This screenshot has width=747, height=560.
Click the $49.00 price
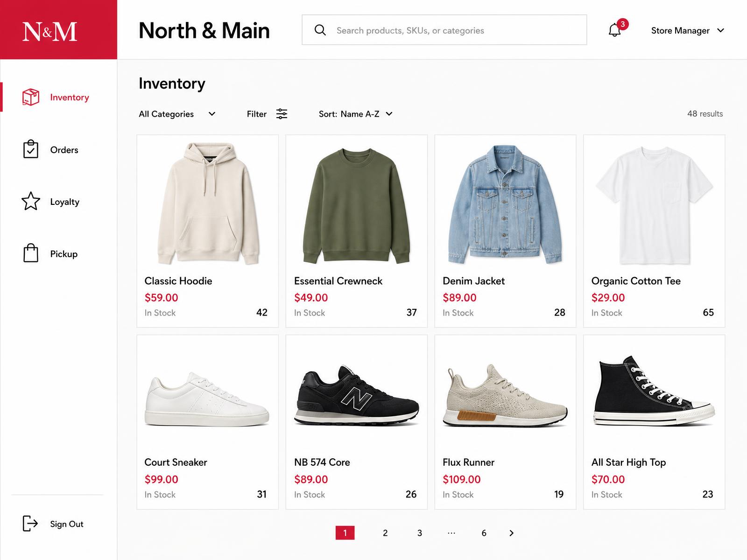click(311, 298)
